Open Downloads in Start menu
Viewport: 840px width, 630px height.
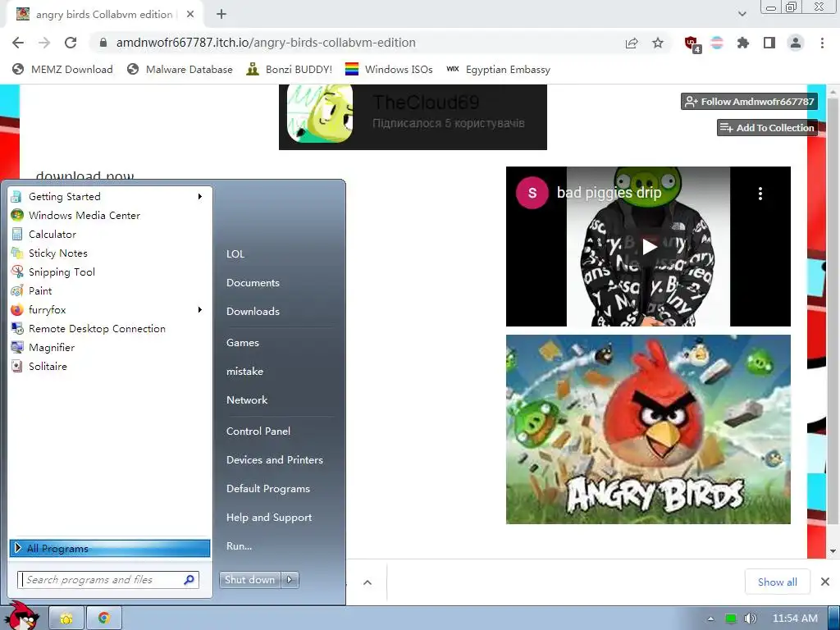click(253, 311)
